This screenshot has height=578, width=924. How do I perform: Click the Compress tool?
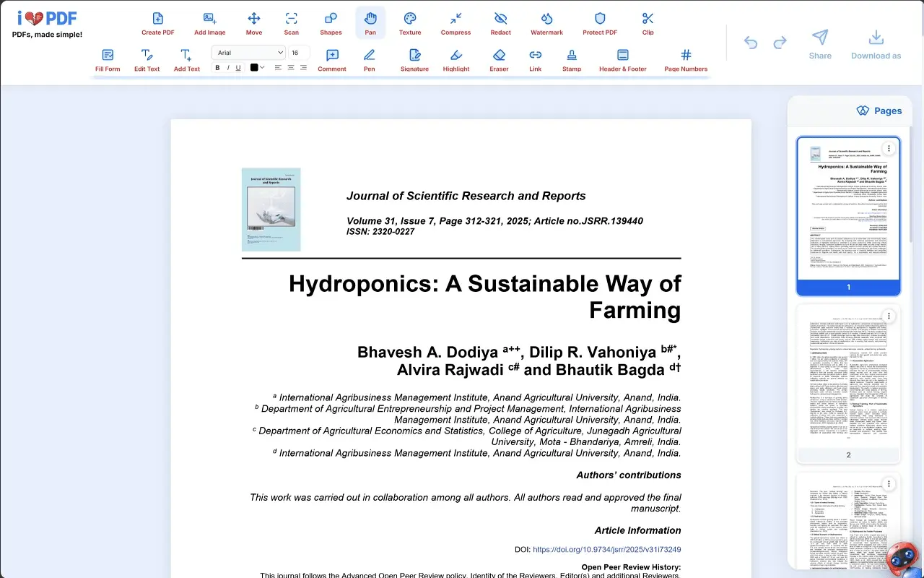(456, 23)
